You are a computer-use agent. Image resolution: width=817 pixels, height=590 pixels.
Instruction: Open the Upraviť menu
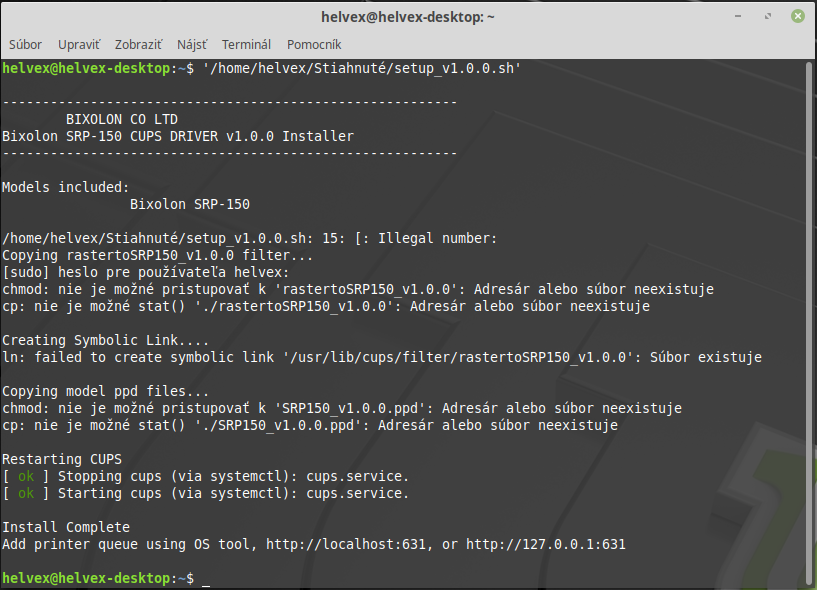pyautogui.click(x=79, y=45)
